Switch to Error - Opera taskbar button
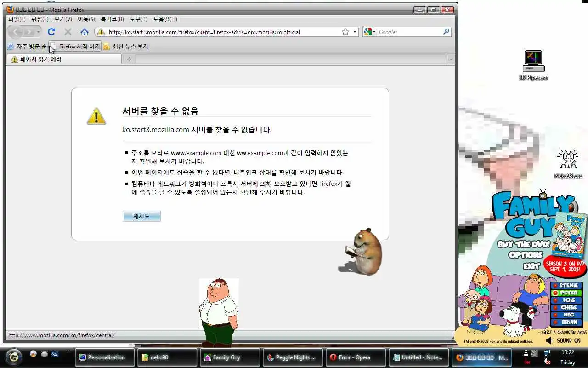This screenshot has height=368, width=588. 356,357
